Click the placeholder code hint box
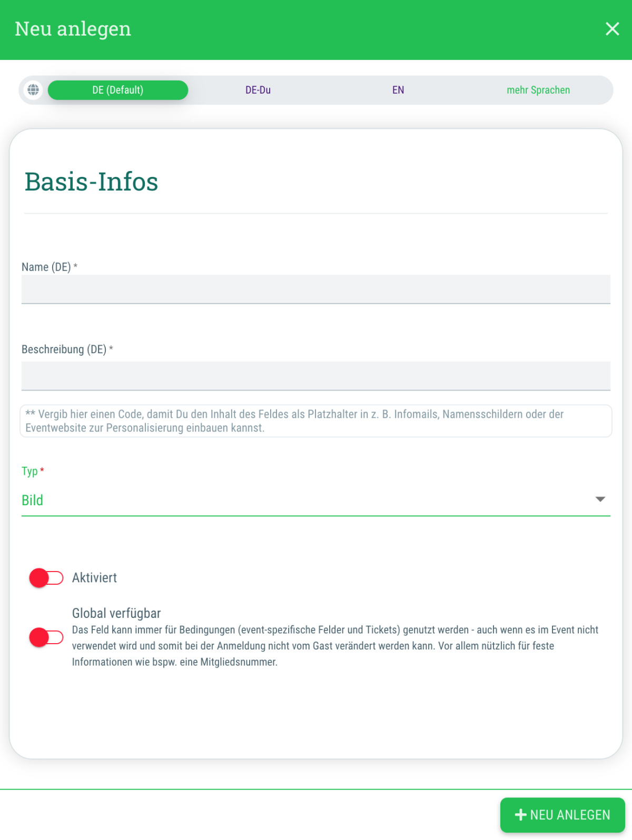The width and height of the screenshot is (632, 840). 316,421
